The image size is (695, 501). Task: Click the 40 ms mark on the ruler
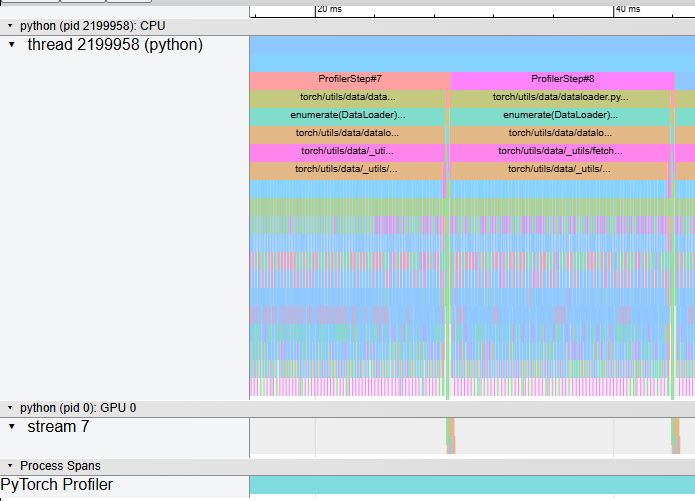[x=614, y=9]
